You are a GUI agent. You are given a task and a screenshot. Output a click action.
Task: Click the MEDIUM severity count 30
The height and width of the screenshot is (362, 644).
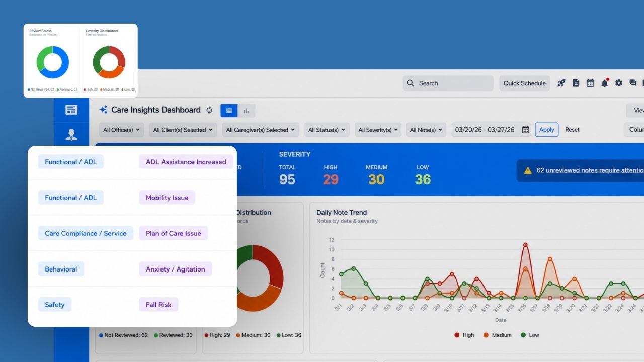click(376, 179)
